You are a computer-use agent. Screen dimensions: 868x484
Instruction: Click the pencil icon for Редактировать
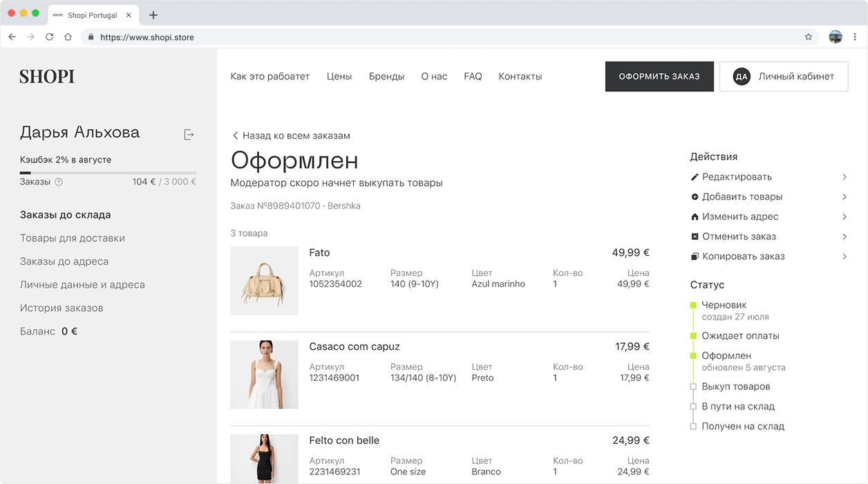[x=695, y=177]
